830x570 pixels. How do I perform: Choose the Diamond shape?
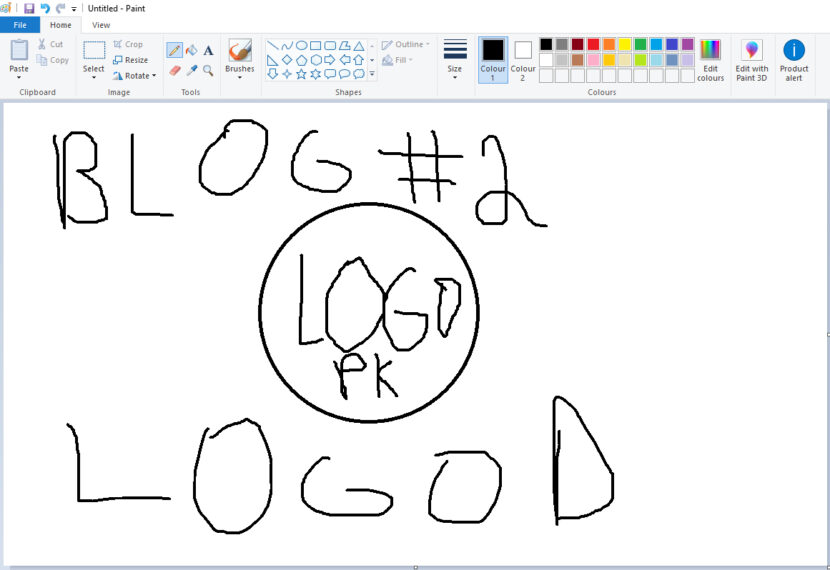pyautogui.click(x=287, y=60)
